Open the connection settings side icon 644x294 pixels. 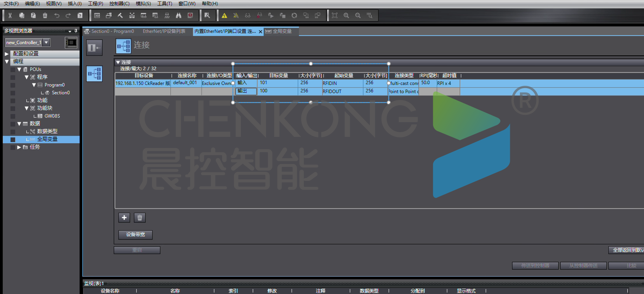click(94, 74)
